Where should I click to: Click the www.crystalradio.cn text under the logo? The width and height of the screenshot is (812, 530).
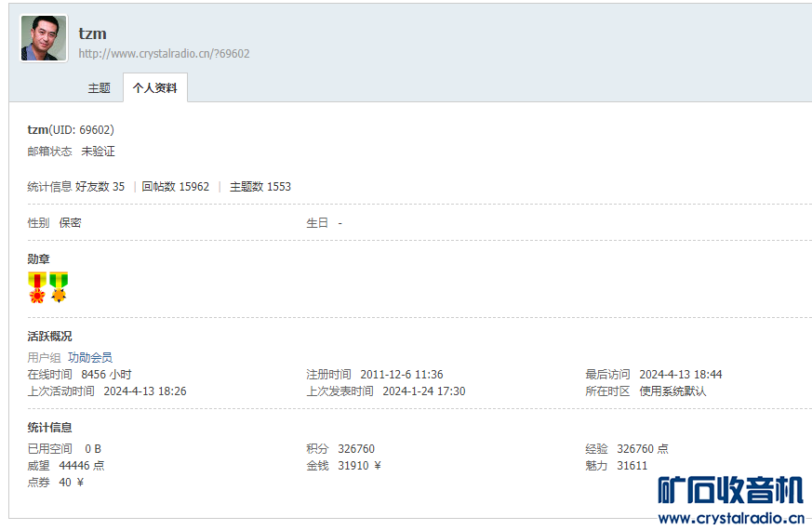(730, 519)
